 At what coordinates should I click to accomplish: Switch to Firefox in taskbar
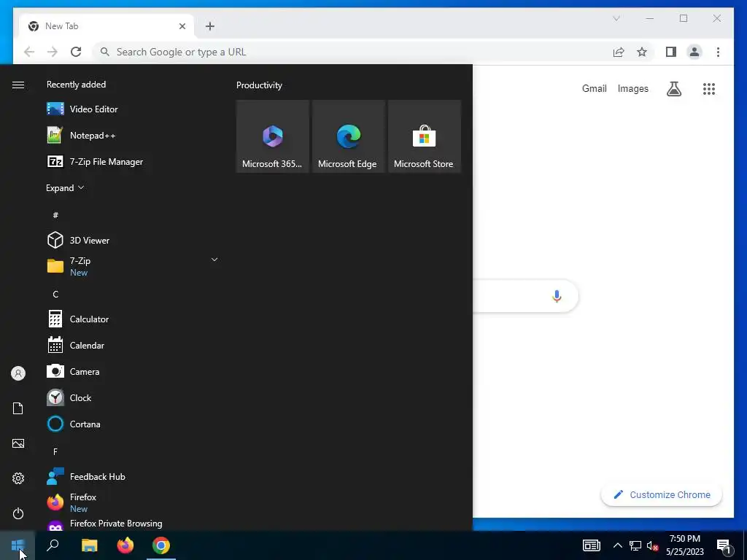coord(125,545)
